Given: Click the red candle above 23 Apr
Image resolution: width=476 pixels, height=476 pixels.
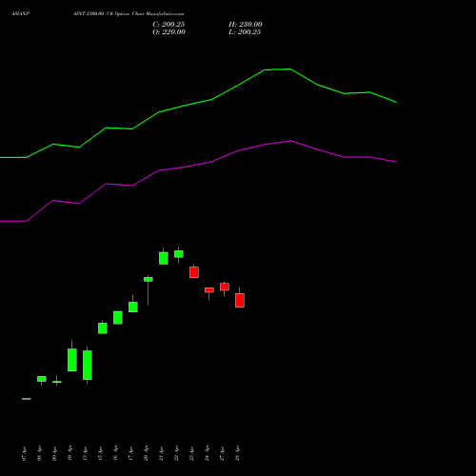Looking at the screenshot, I should pyautogui.click(x=194, y=272).
